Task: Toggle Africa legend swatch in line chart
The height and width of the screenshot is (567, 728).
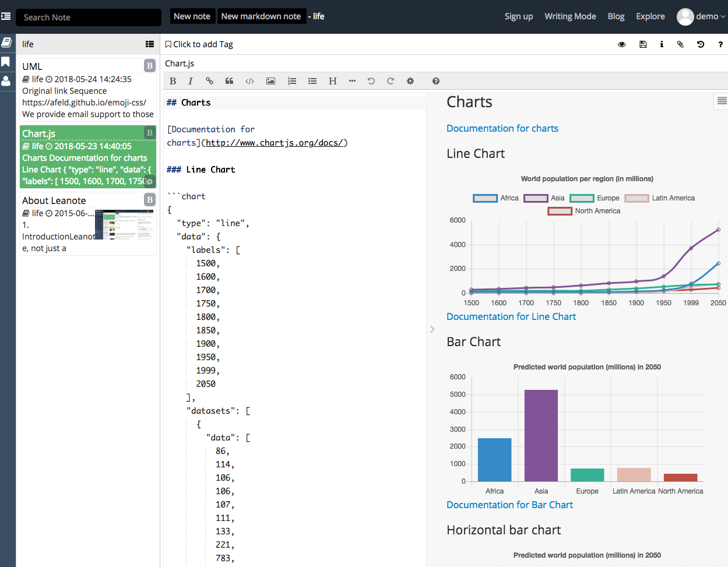Action: (x=485, y=198)
